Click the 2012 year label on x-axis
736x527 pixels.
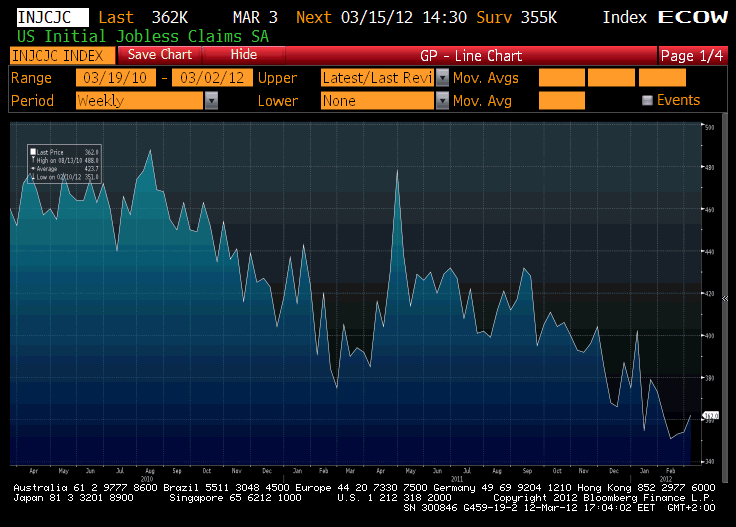point(666,479)
